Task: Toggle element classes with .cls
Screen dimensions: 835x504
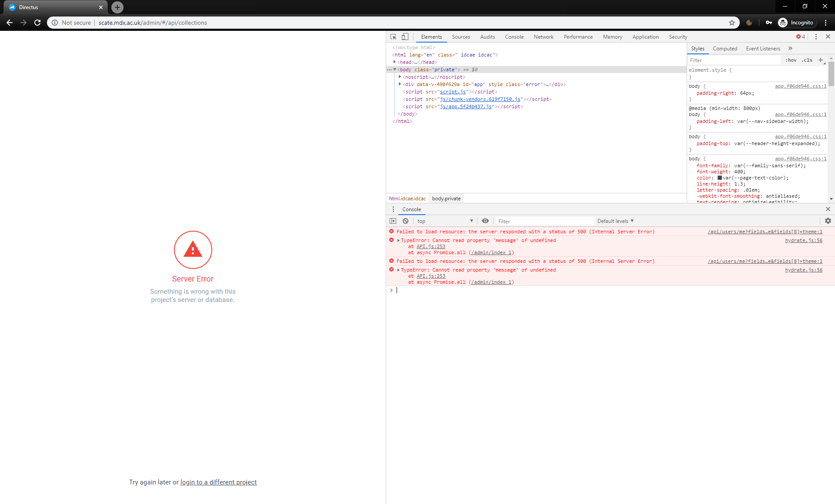Action: click(807, 60)
